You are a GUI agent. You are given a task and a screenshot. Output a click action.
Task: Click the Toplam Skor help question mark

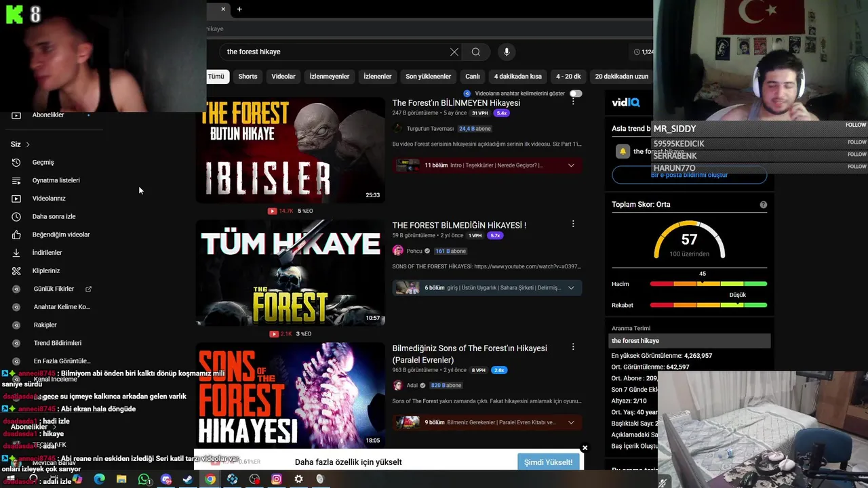[764, 205]
